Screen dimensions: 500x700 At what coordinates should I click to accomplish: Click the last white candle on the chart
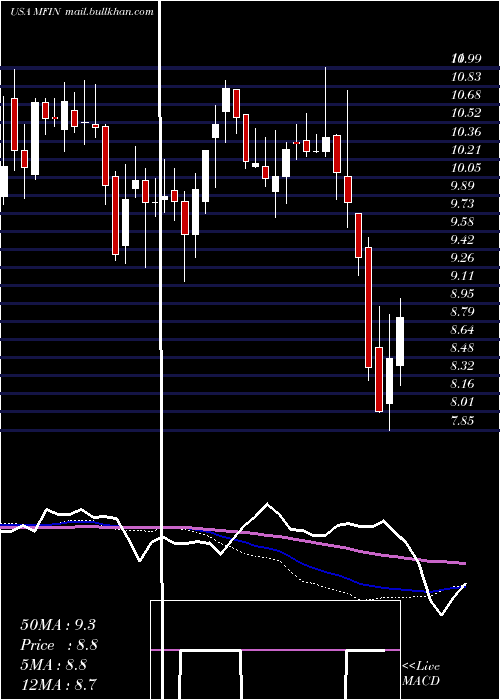point(400,342)
